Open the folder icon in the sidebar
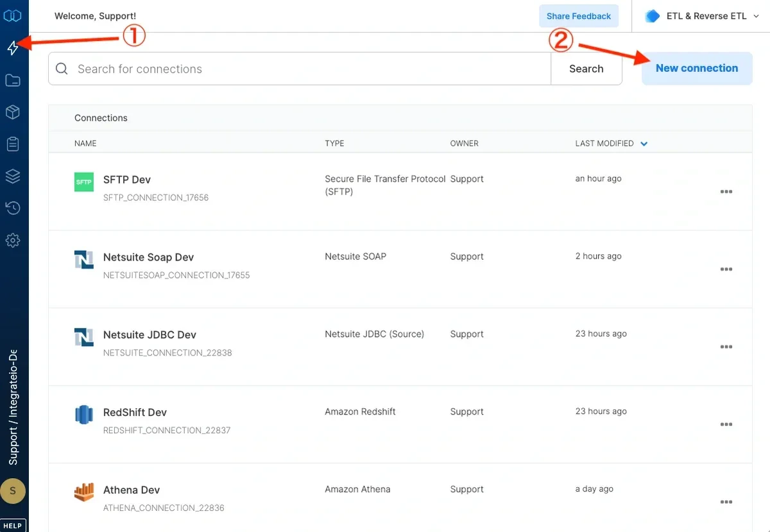 13,80
